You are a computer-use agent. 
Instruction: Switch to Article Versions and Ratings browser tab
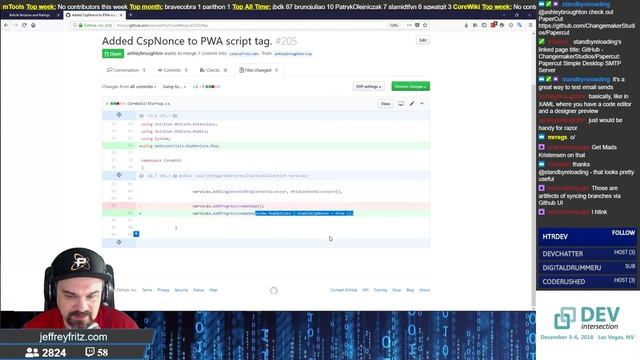31,15
